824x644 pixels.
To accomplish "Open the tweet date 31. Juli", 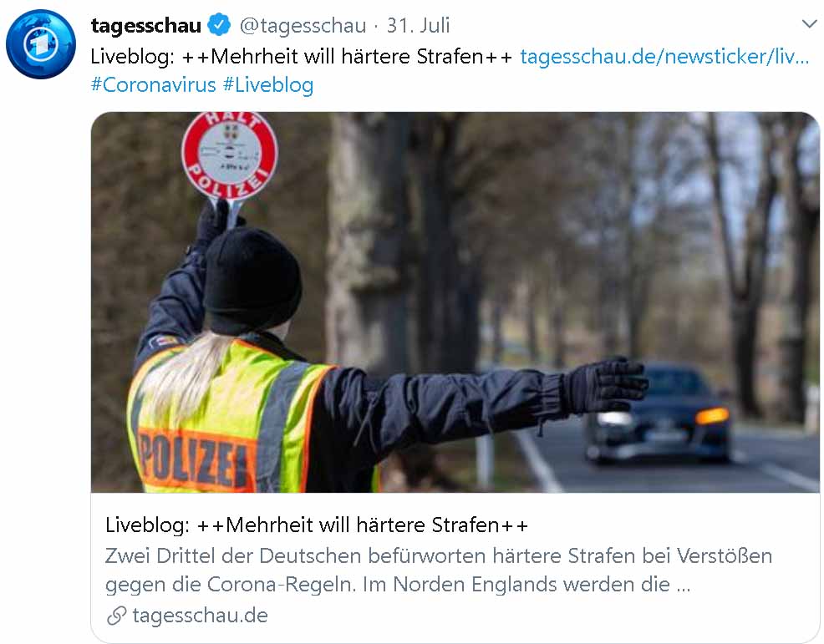I will (x=419, y=25).
